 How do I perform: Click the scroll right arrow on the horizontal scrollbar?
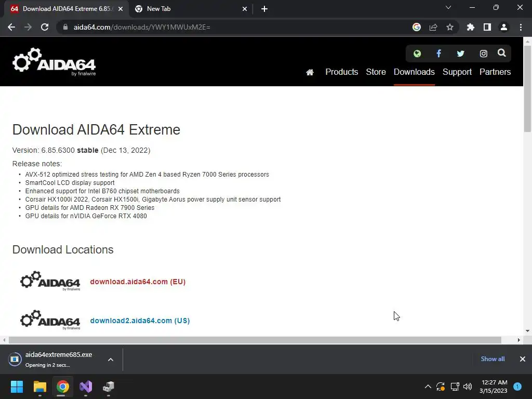point(518,340)
